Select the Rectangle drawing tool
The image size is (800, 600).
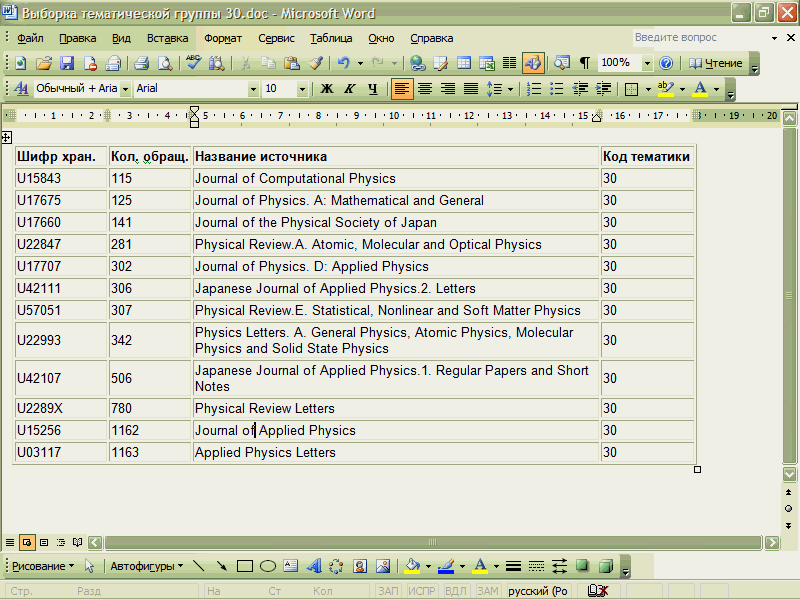[x=245, y=566]
